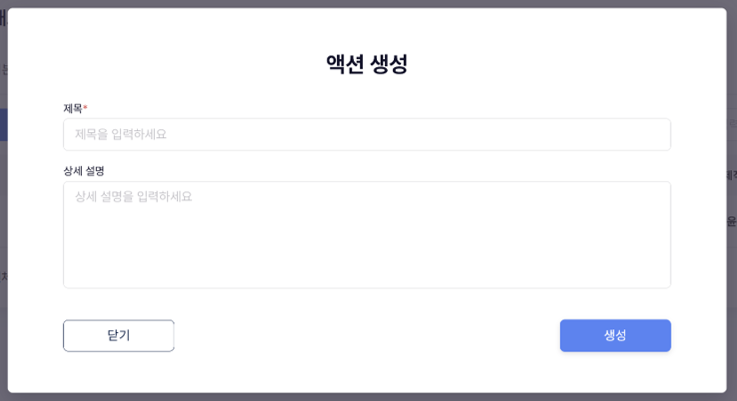Click the dimmed backdrop above the dialog
Screen dimensions: 737x401
pyautogui.click(x=367, y=3)
